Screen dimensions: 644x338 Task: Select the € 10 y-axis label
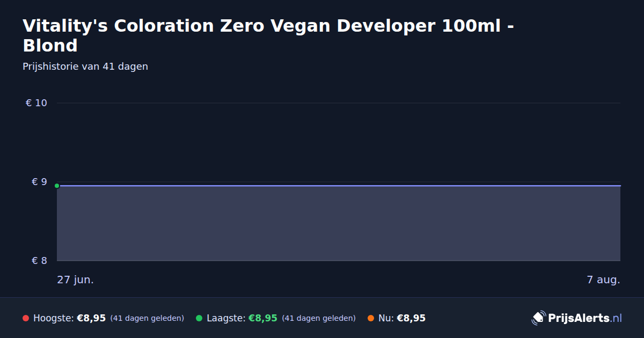tap(36, 103)
